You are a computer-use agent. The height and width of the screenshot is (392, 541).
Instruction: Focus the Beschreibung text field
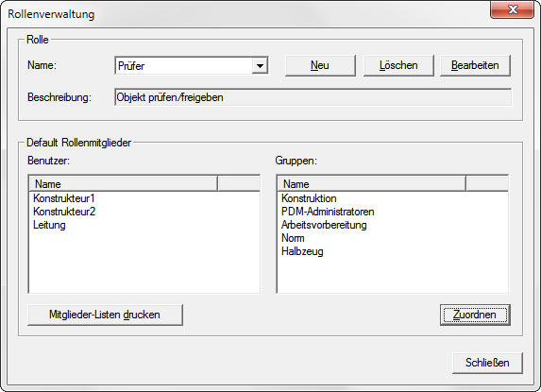[x=313, y=97]
